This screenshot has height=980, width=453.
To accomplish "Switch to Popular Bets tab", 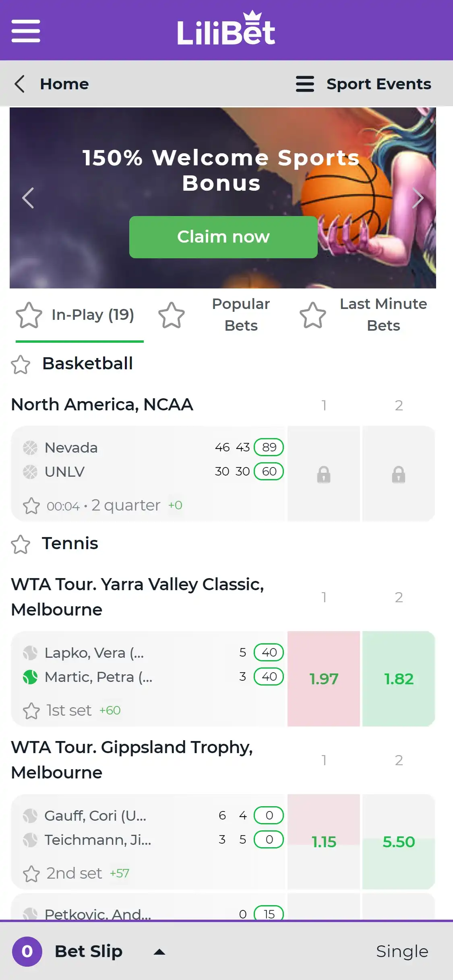I will pos(240,315).
